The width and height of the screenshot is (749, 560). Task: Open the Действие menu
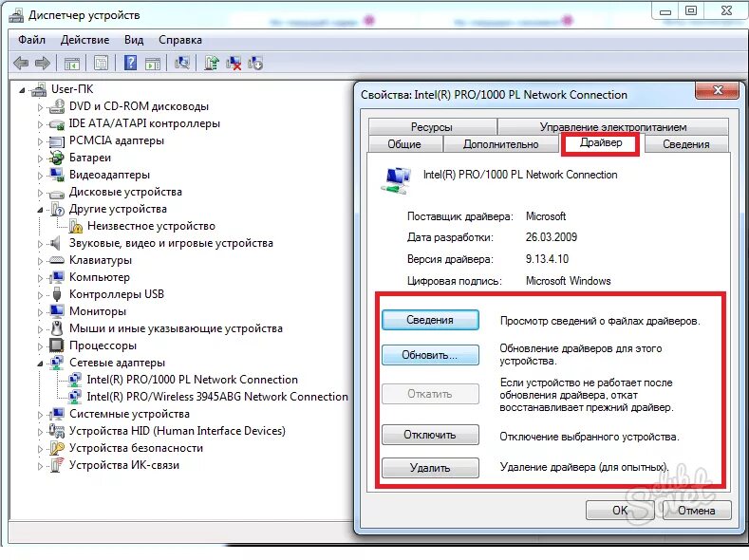click(84, 40)
